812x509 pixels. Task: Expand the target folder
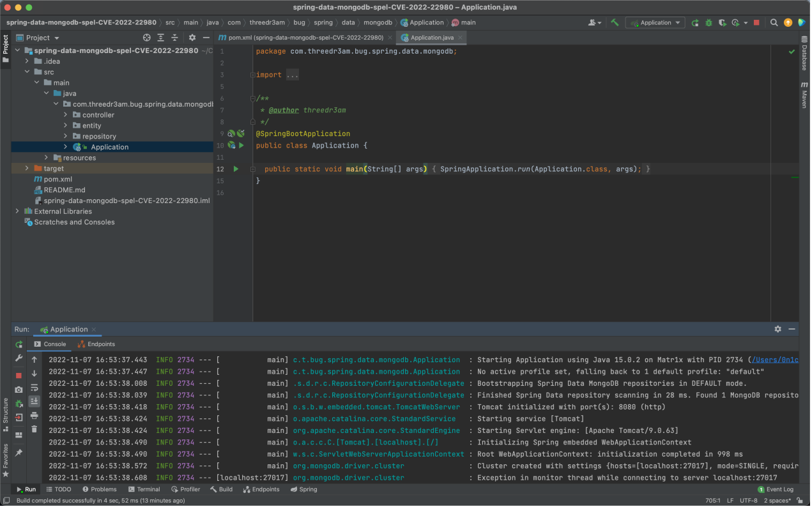[x=27, y=169]
